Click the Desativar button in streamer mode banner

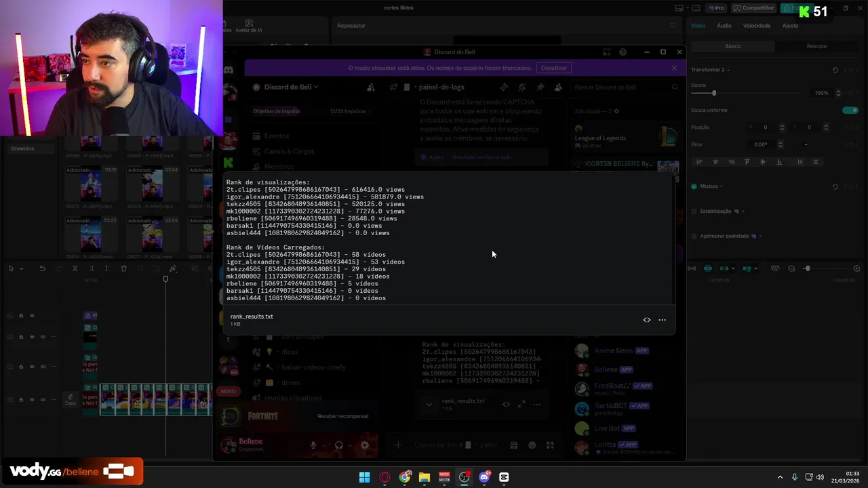coord(554,68)
